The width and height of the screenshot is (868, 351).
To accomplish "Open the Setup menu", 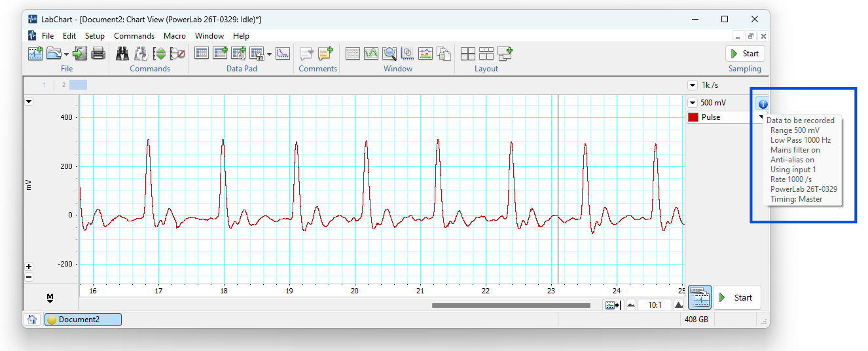I will tap(94, 36).
